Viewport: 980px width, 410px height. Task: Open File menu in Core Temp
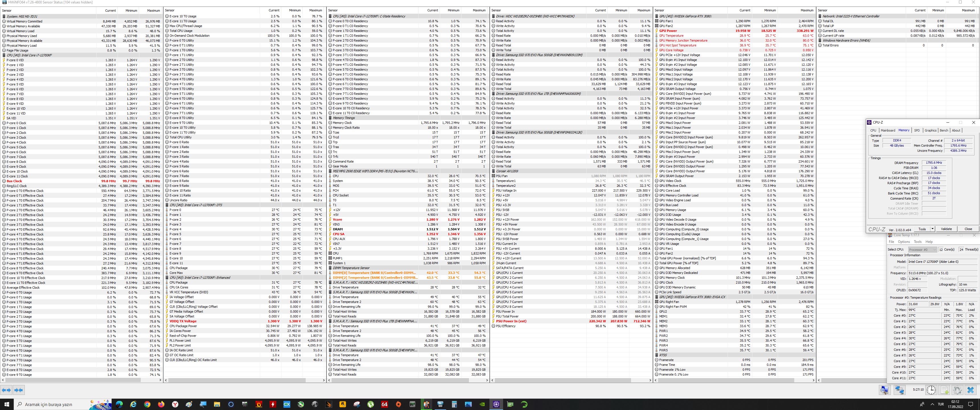(x=891, y=241)
